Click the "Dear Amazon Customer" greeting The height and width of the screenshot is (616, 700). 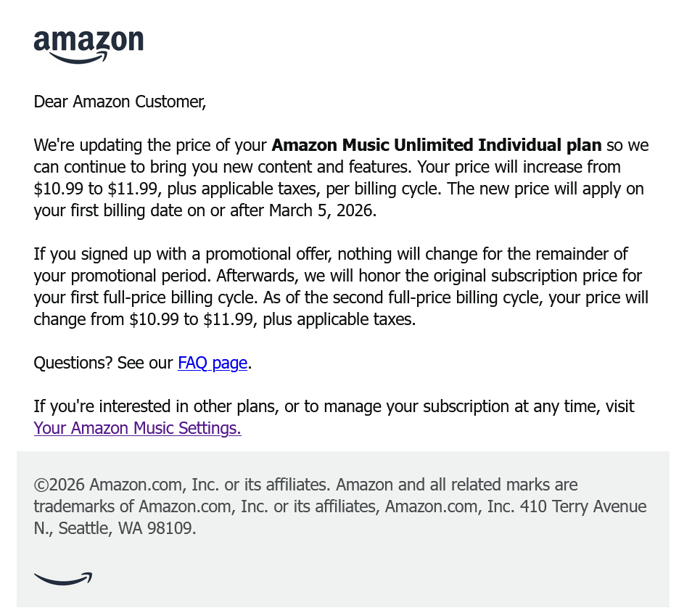[x=120, y=102]
